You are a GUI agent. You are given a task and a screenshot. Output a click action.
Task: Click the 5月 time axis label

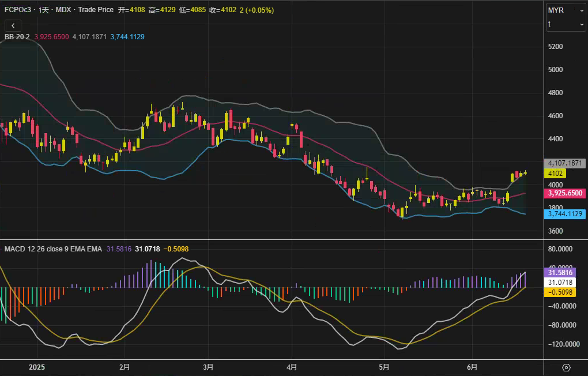[x=385, y=367]
